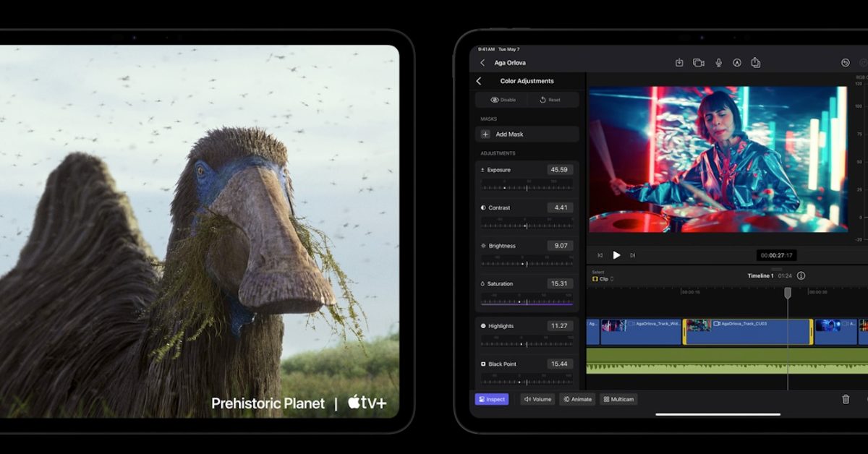Click the Timeline 1 title

click(x=760, y=276)
